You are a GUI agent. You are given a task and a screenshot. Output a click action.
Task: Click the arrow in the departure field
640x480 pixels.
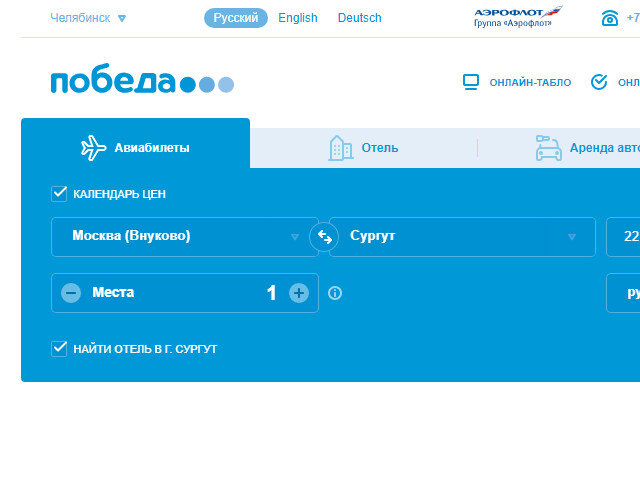pos(295,237)
